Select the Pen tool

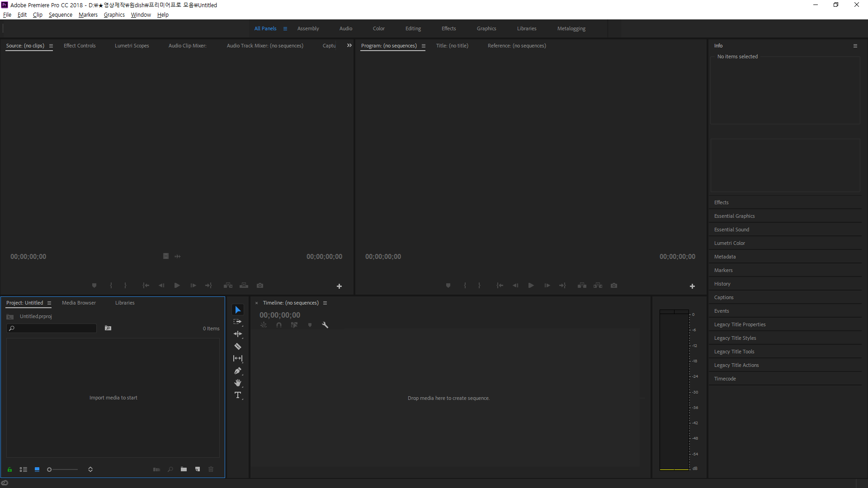(x=238, y=371)
